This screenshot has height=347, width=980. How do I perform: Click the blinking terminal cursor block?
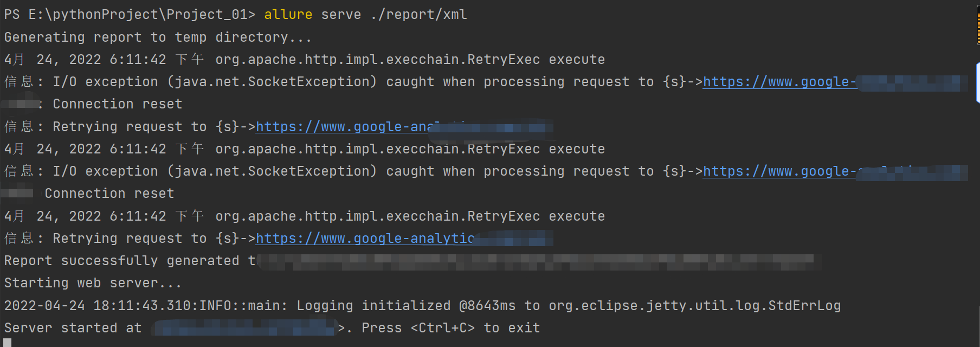8,343
